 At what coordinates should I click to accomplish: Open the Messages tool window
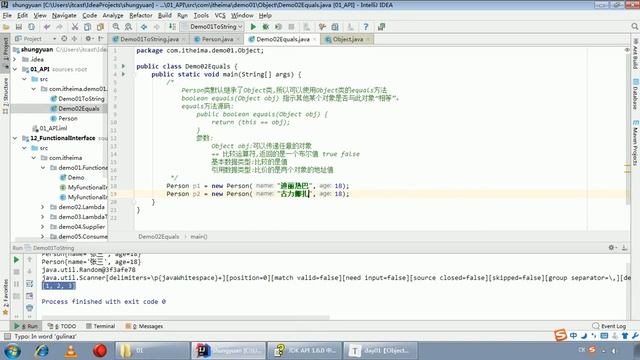[x=144, y=326]
